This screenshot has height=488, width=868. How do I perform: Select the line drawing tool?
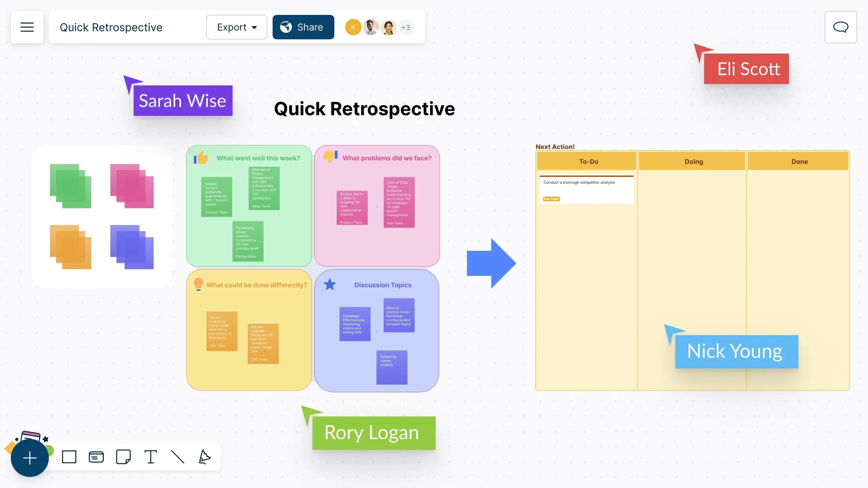coord(177,457)
